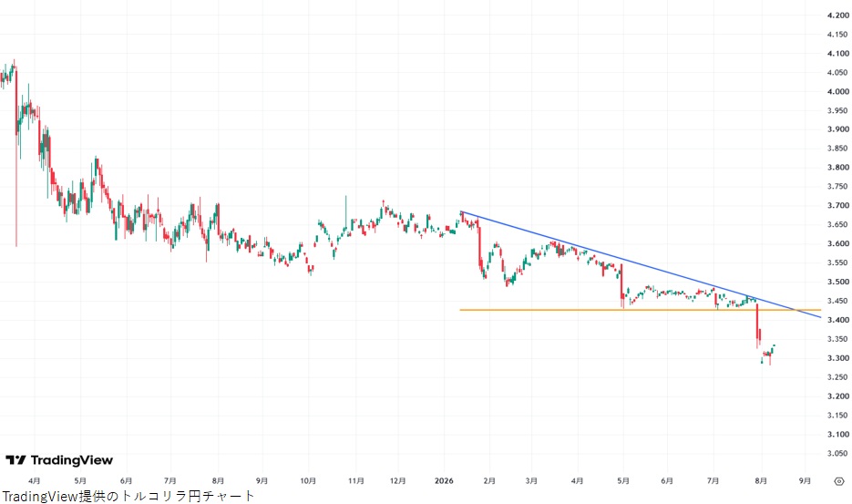
Task: Click the 3.300 price axis label
Action: click(x=837, y=358)
